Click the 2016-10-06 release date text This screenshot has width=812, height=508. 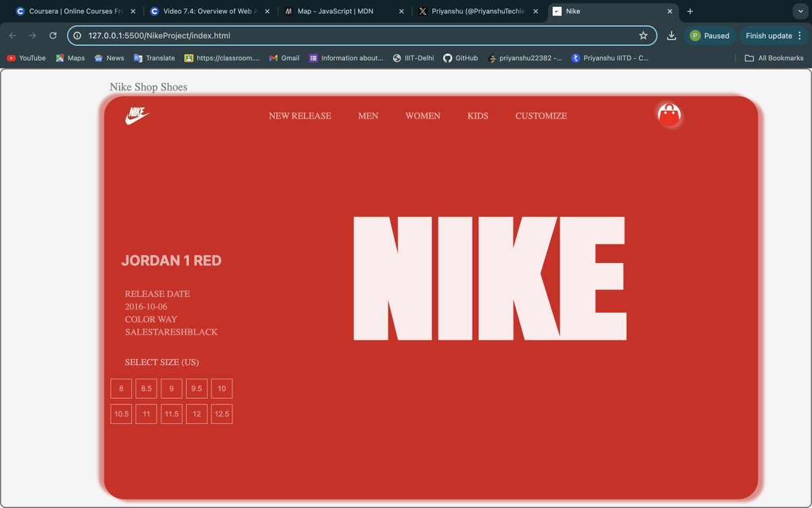pyautogui.click(x=146, y=307)
